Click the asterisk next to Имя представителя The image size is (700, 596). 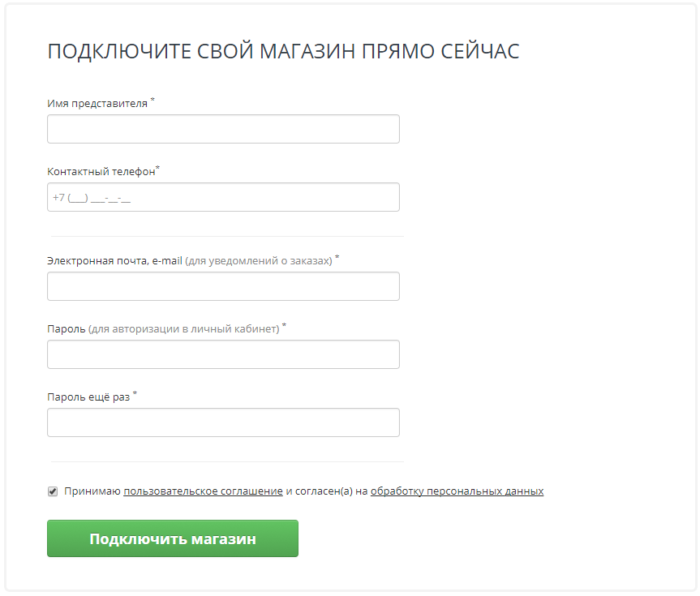tap(152, 100)
